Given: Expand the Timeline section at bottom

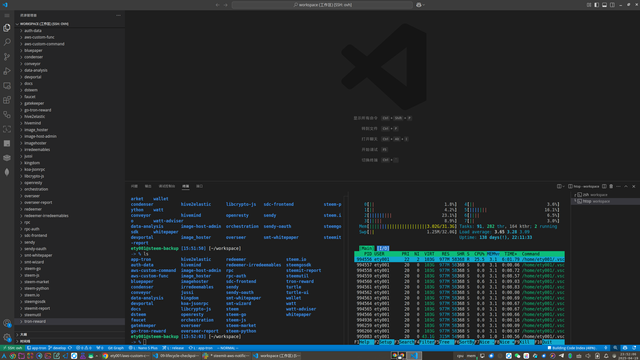Looking at the screenshot, I should [70, 341].
